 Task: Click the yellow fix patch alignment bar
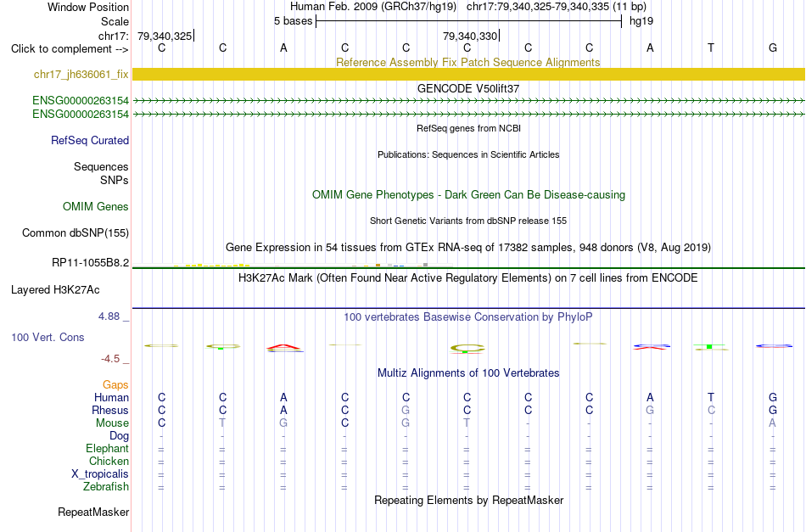point(468,74)
